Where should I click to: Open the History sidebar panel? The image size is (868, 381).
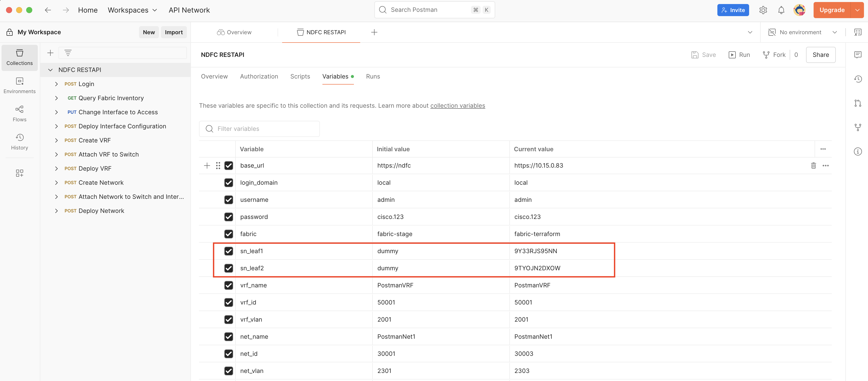[20, 142]
